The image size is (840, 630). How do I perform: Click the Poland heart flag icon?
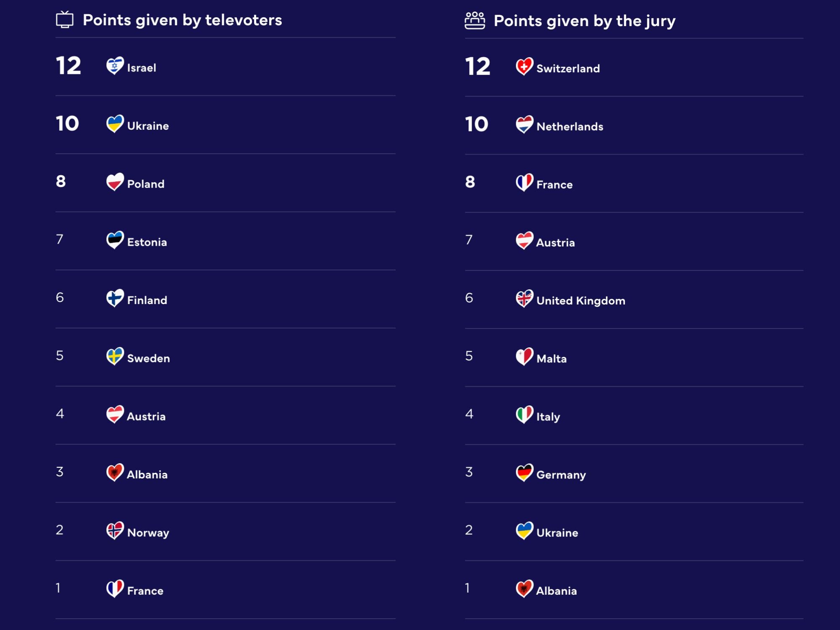115,182
